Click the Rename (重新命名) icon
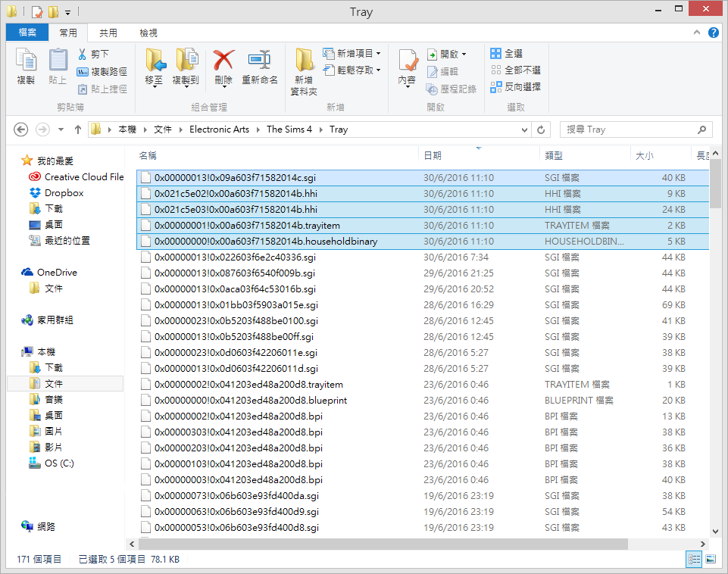The image size is (728, 574). click(260, 61)
